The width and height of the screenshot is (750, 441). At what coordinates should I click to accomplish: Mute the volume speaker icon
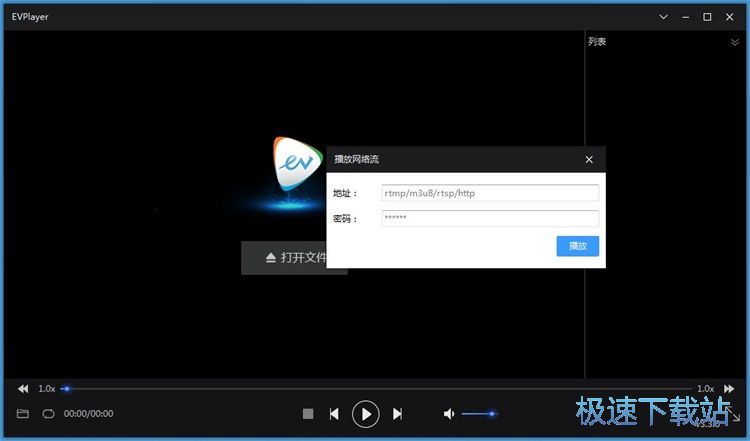449,414
